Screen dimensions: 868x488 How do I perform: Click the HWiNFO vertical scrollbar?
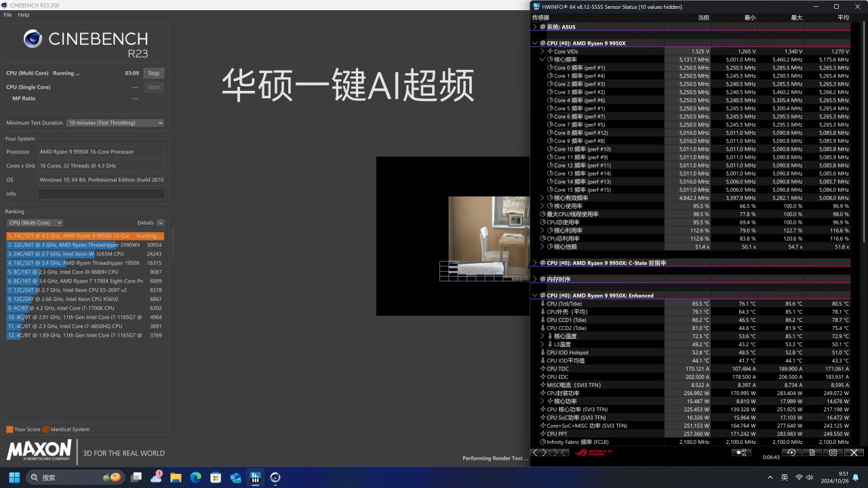click(x=863, y=136)
